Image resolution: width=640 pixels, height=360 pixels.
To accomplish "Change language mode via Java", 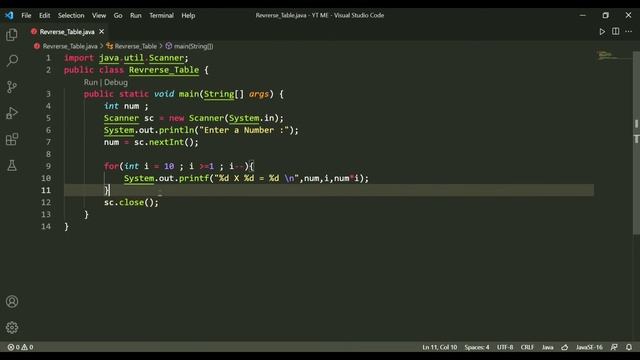I will click(x=547, y=347).
